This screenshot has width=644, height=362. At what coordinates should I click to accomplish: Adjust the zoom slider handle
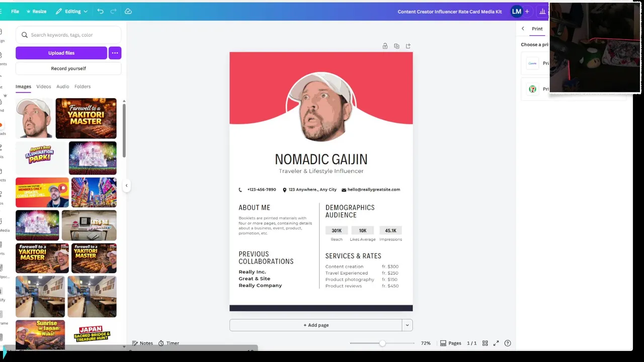382,343
